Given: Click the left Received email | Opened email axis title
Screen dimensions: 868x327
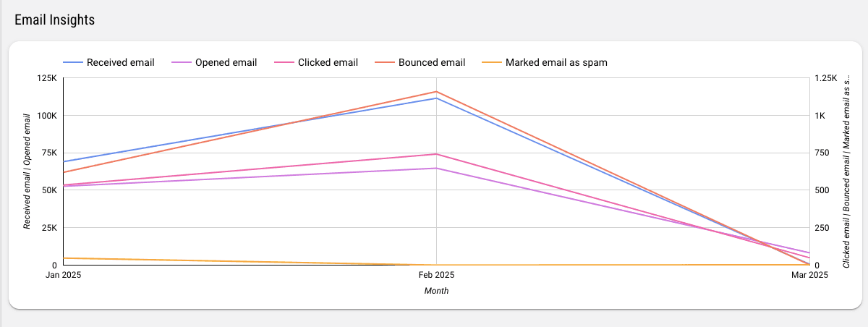Looking at the screenshot, I should click(x=27, y=171).
